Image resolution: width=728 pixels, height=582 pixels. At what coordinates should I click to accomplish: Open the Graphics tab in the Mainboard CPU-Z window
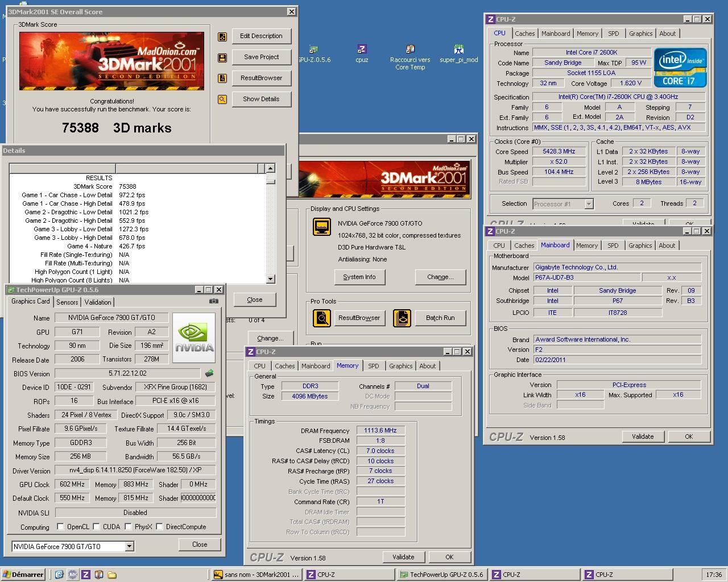(640, 246)
